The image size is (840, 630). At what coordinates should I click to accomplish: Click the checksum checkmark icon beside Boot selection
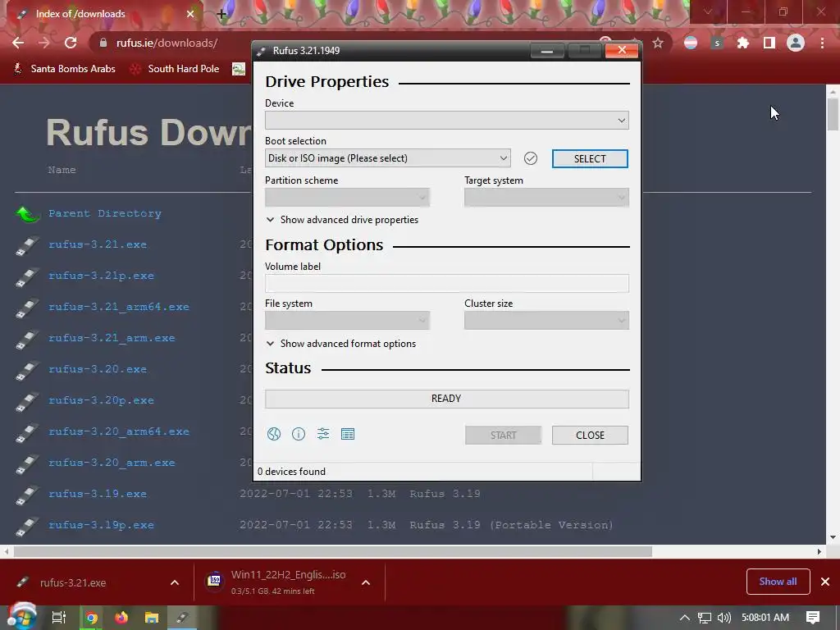coord(531,158)
